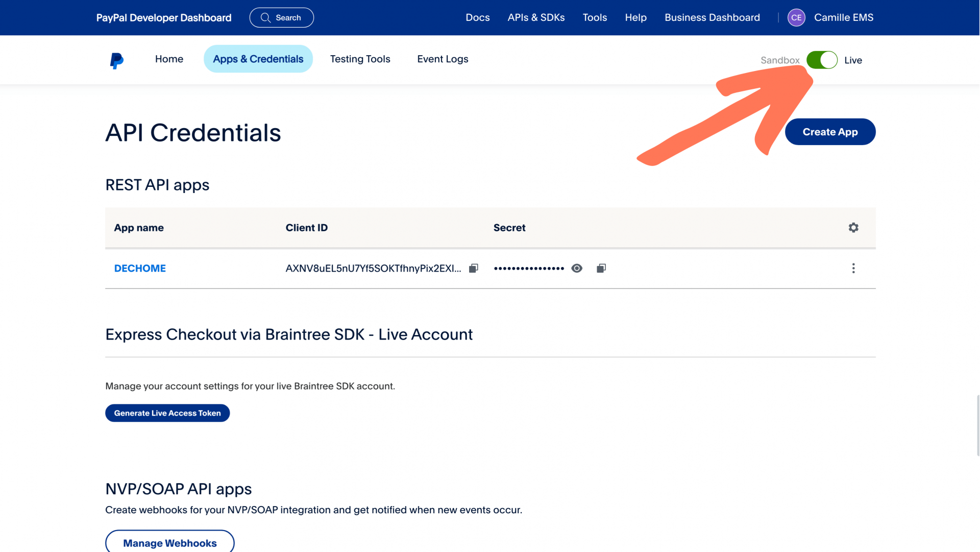Click the Client ID column header
The width and height of the screenshot is (980, 552).
pos(307,228)
